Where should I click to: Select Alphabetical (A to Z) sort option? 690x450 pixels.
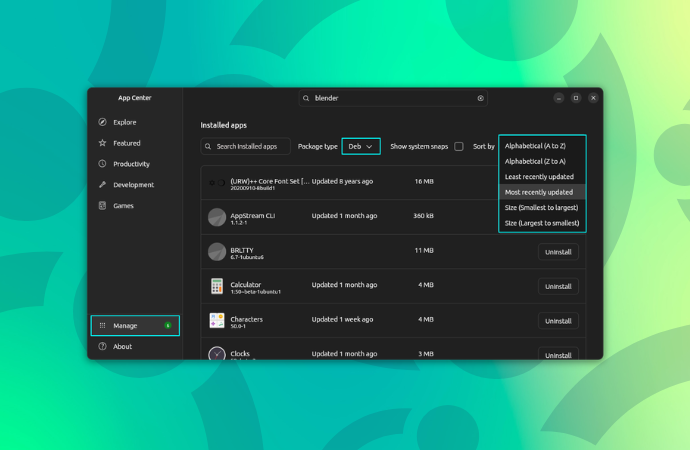541,146
